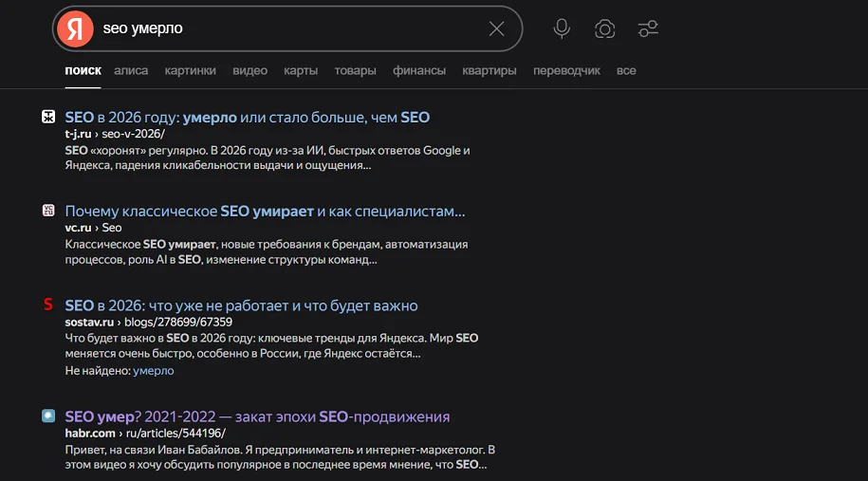Open "SEO умер? 2021-2022" habr result
The width and height of the screenshot is (868, 481).
(257, 416)
